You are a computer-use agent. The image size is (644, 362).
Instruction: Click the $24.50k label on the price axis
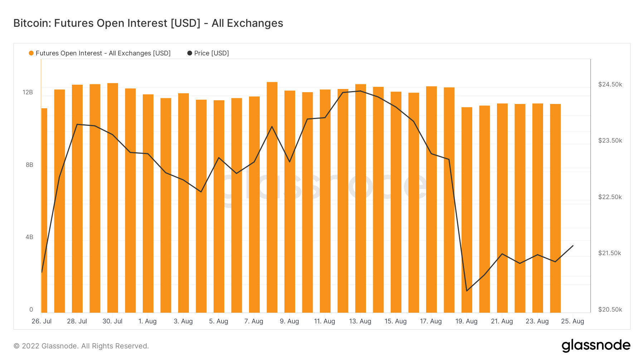click(610, 84)
